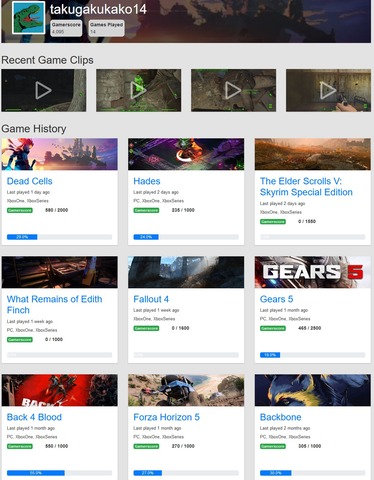Click the green dinosaur profile avatar
Image resolution: width=374 pixels, height=480 pixels.
coord(28,18)
